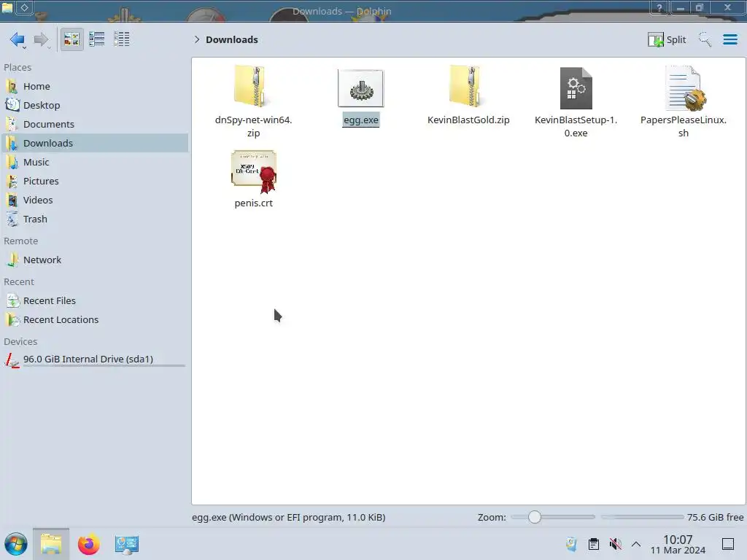Open System Settings from the taskbar
Image resolution: width=747 pixels, height=560 pixels.
click(x=127, y=544)
